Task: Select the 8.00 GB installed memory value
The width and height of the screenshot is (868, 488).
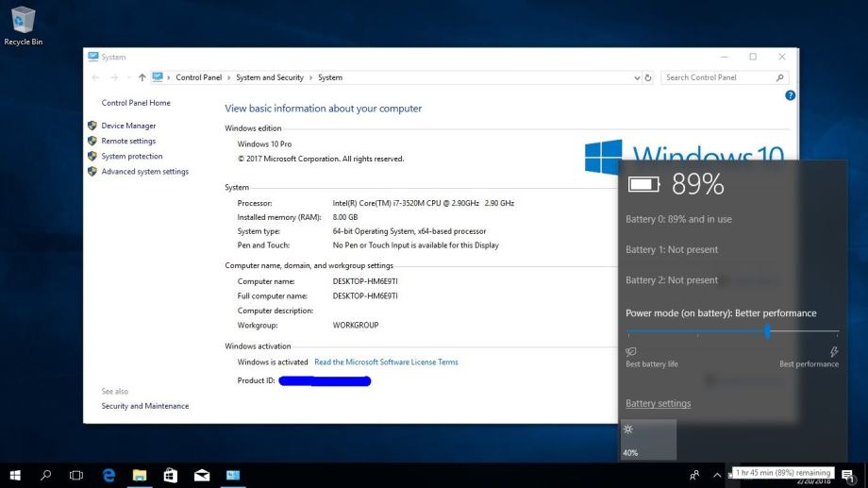Action: click(x=345, y=217)
